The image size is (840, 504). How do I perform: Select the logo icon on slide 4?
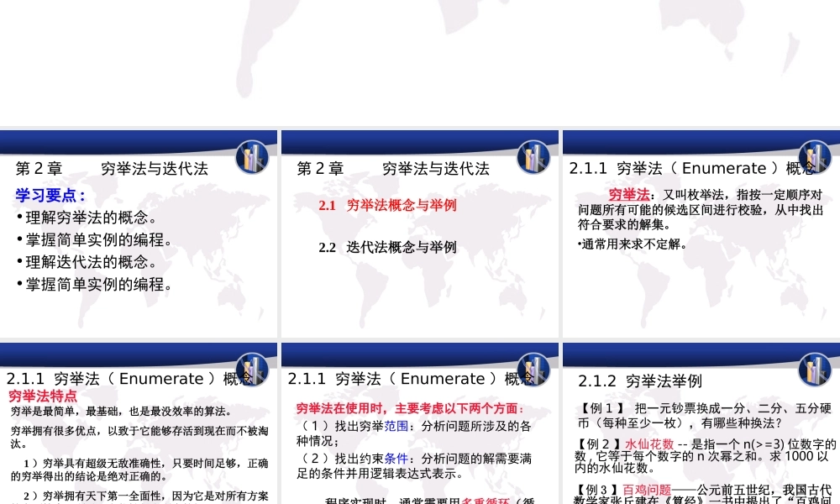click(x=251, y=368)
